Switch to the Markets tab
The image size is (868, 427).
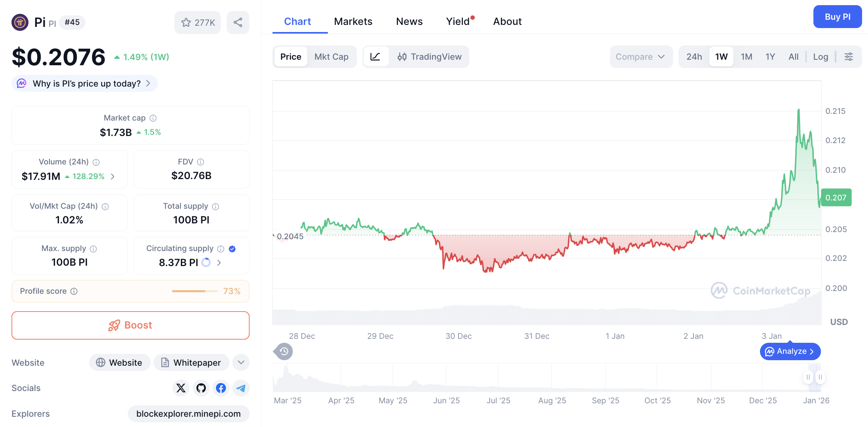pyautogui.click(x=353, y=21)
